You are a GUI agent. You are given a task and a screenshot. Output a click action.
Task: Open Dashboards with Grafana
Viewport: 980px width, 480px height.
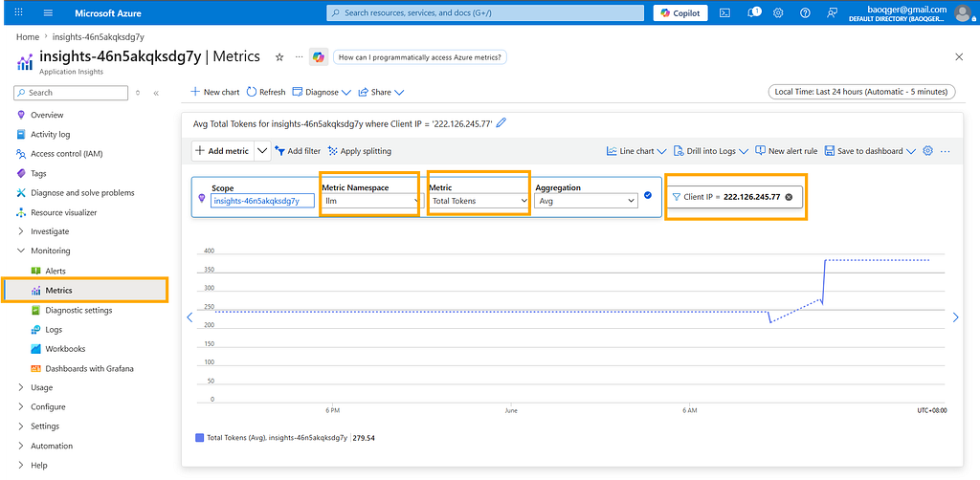click(x=89, y=368)
